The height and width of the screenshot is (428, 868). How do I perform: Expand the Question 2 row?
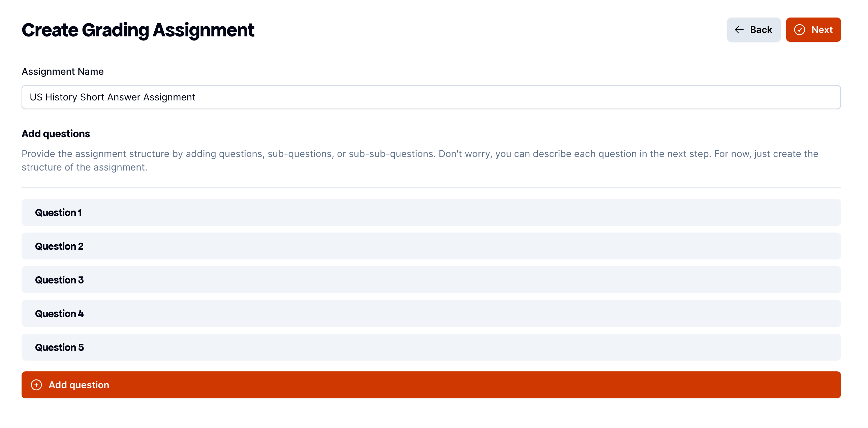point(431,246)
